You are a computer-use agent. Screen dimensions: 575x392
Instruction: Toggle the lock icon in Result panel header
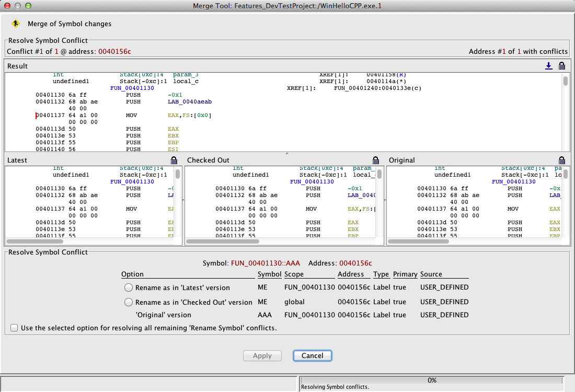[x=562, y=66]
